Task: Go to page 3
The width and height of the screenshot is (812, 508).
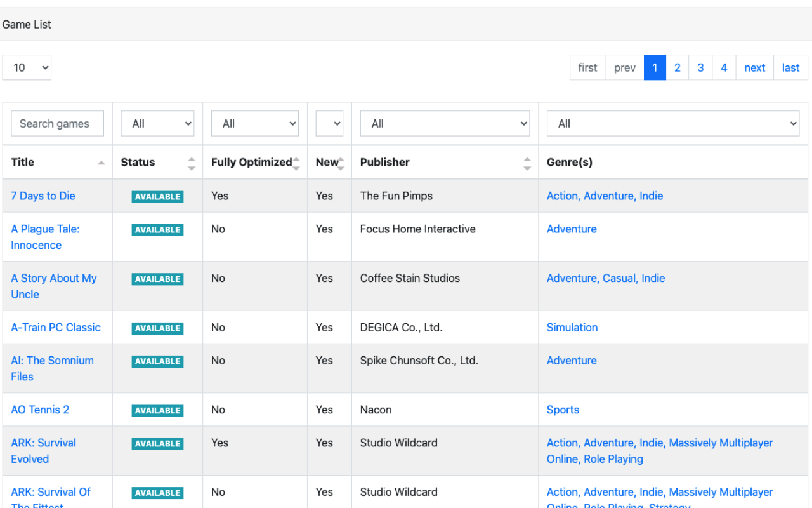Action: tap(700, 67)
